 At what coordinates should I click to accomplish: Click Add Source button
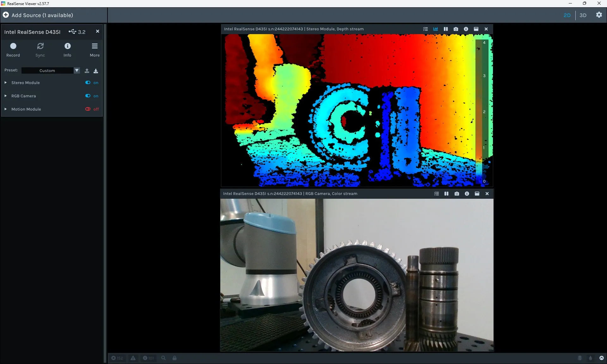(38, 15)
